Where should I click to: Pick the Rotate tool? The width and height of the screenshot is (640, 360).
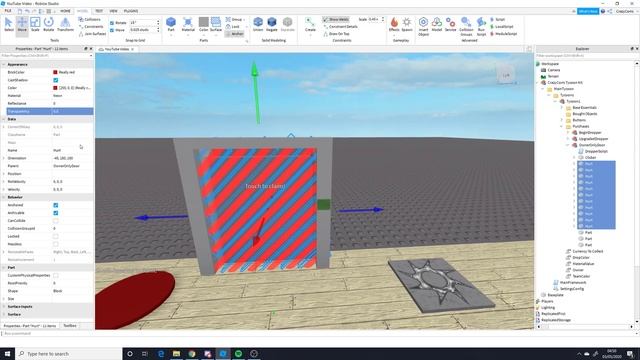click(49, 24)
